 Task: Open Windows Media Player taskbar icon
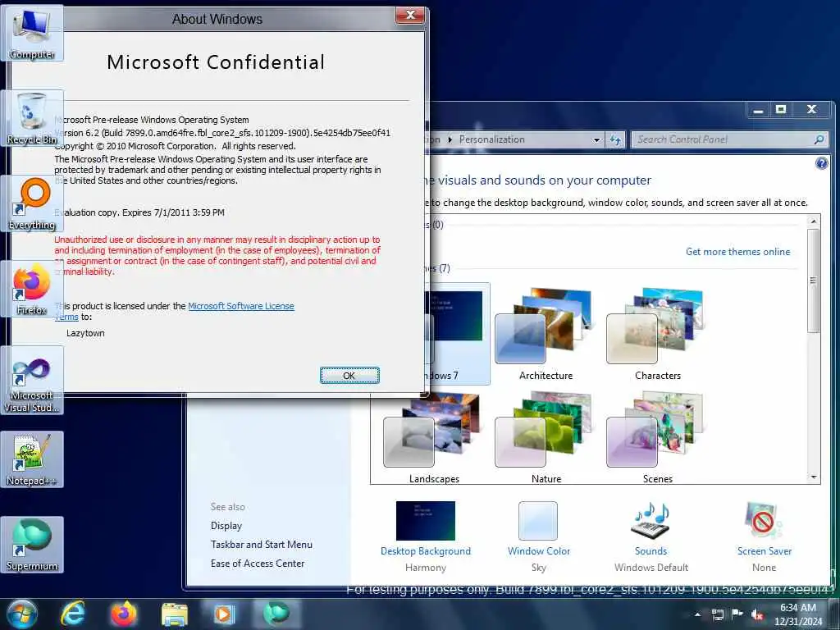(225, 614)
